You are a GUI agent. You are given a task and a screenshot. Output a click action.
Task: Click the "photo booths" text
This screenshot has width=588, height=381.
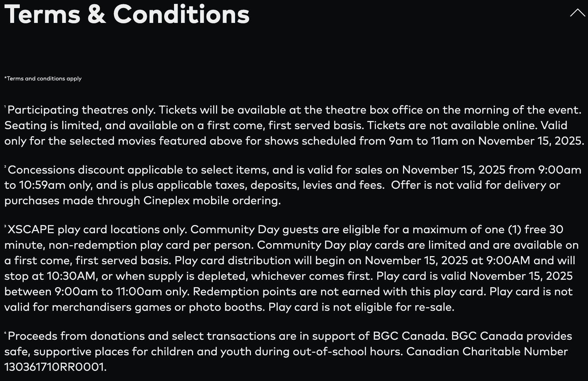point(226,307)
